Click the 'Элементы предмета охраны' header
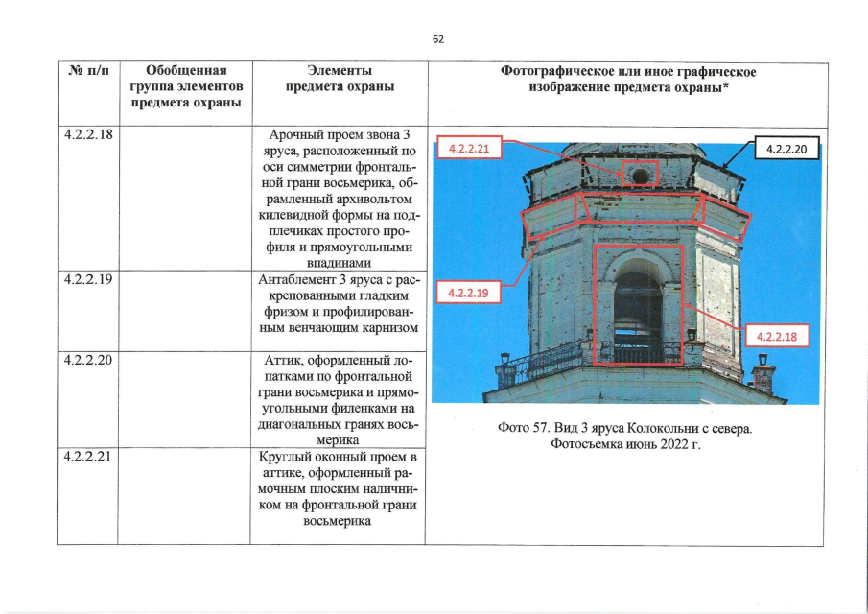 coord(340,79)
